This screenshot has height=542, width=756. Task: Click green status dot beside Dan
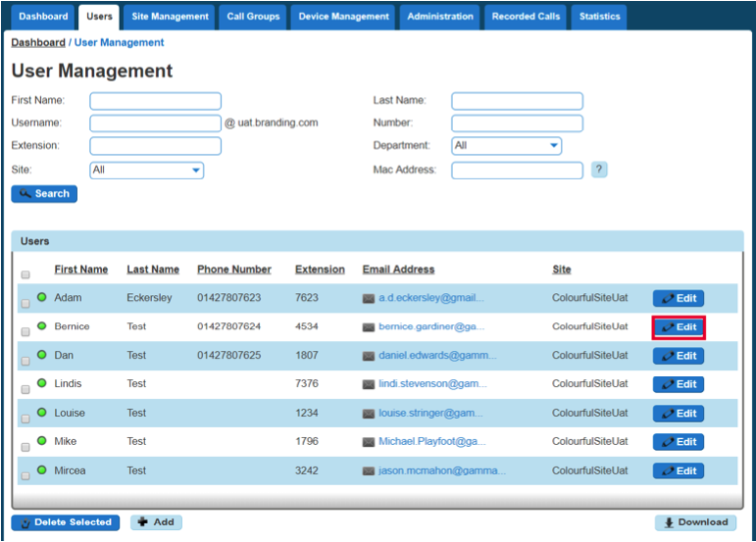[x=42, y=355]
